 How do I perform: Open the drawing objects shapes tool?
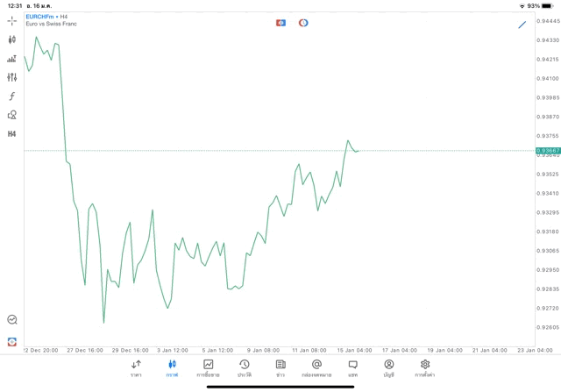[12, 115]
